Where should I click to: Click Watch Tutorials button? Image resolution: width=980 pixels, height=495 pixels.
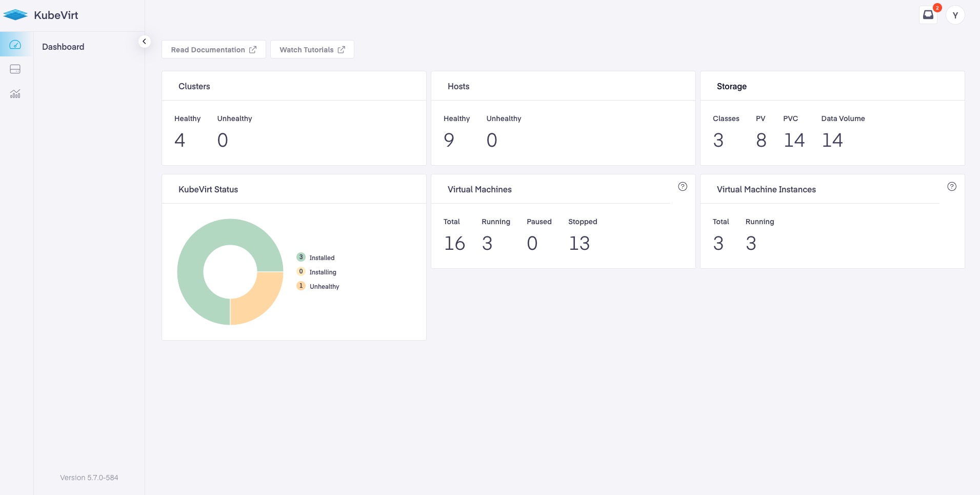312,50
